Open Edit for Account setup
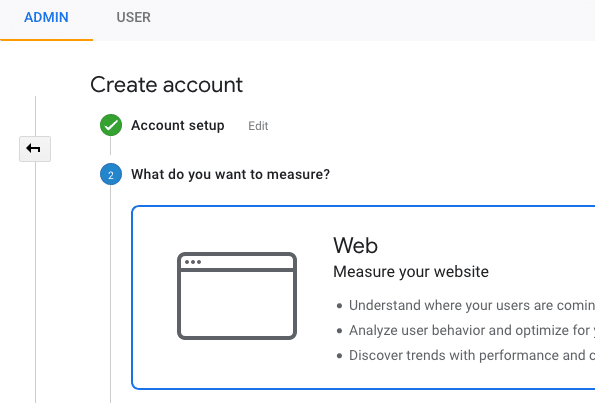 [258, 126]
